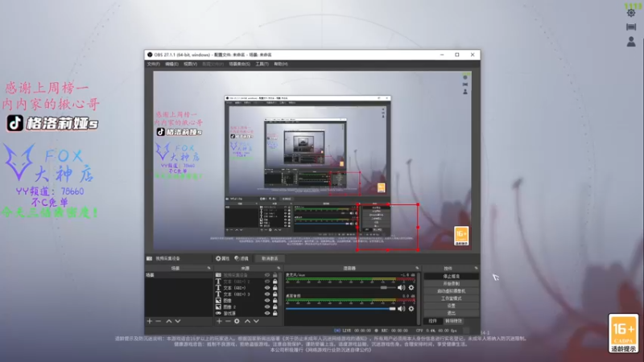Click the 16+ 适龄提示 badge at screen corner
This screenshot has height=362, width=644.
click(x=623, y=333)
